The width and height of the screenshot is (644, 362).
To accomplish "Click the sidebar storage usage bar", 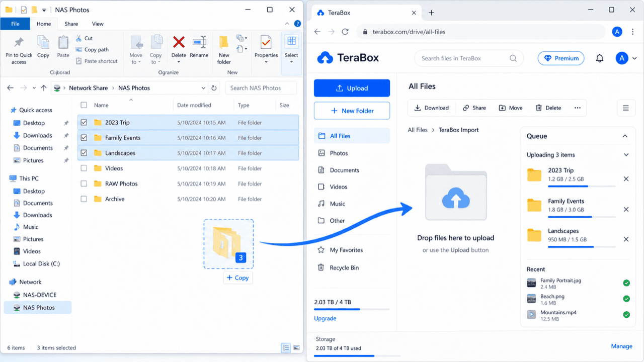I will (352, 309).
